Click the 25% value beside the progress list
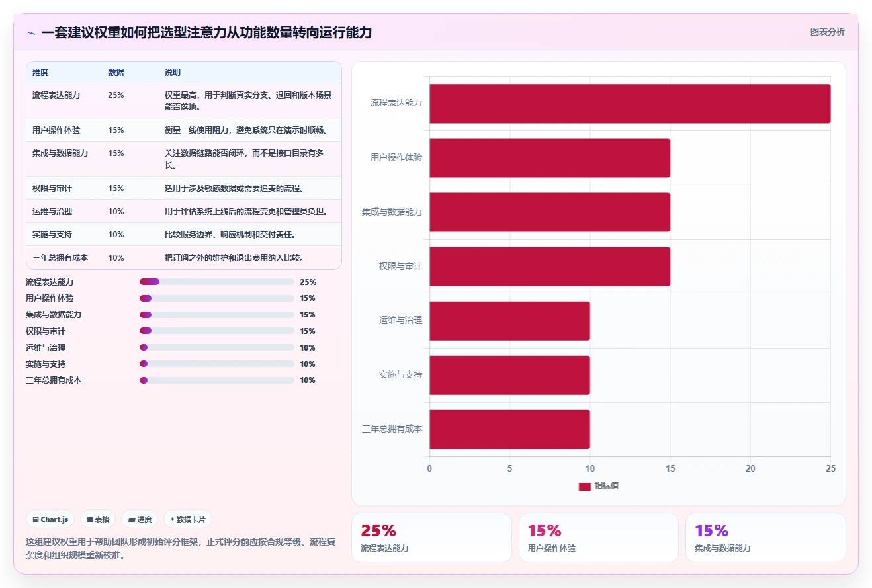The width and height of the screenshot is (872, 588). (x=308, y=282)
